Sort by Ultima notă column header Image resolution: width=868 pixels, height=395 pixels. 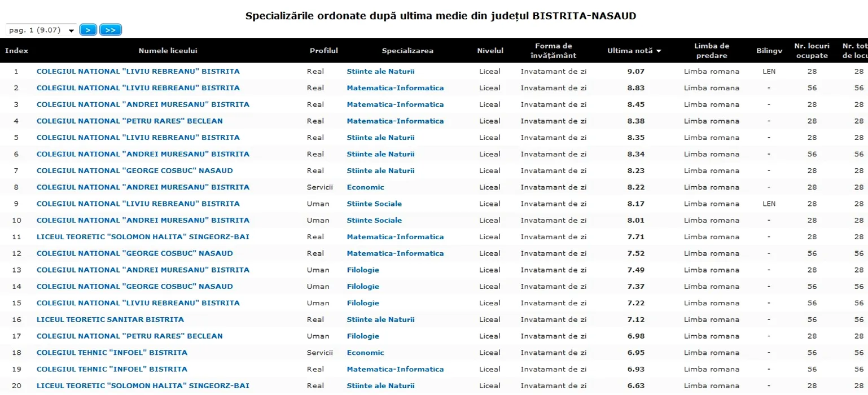pos(634,51)
